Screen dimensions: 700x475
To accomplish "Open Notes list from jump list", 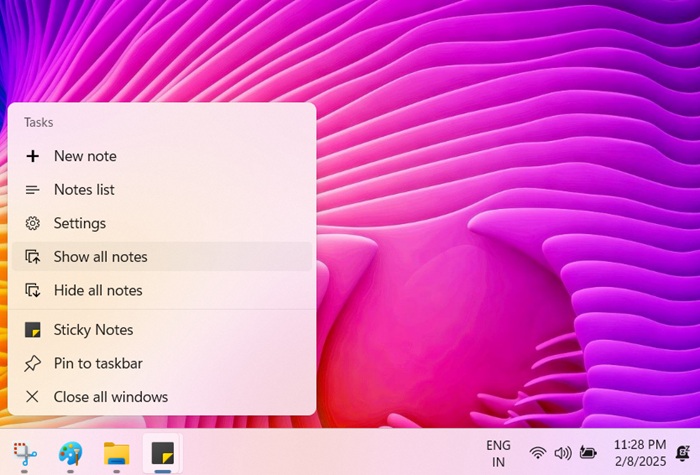I will pyautogui.click(x=162, y=189).
